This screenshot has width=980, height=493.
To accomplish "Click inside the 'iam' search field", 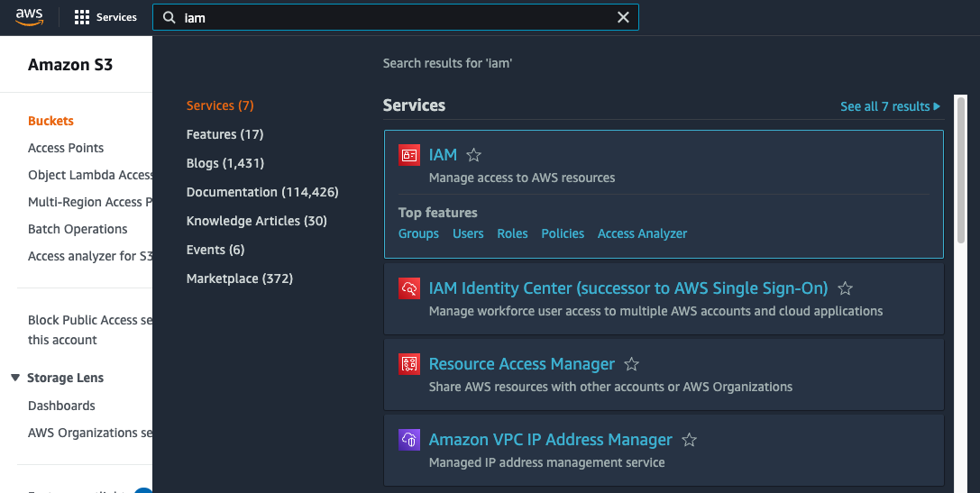I will pos(396,17).
